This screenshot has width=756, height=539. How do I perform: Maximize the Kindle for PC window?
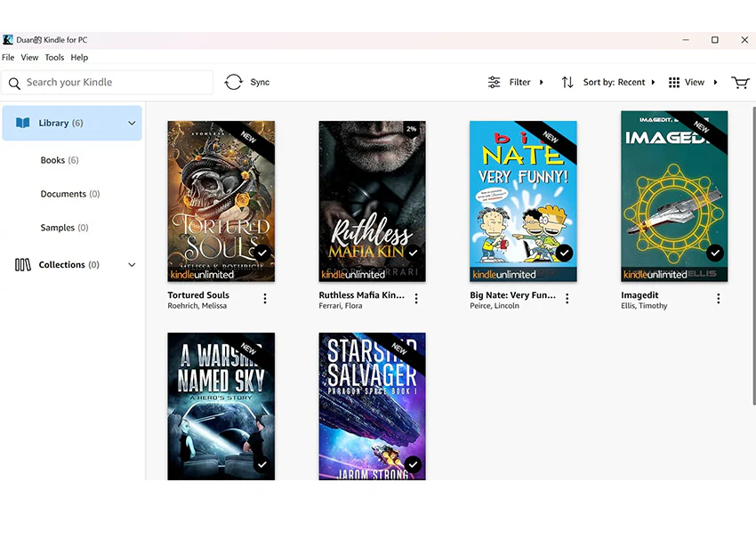click(715, 40)
